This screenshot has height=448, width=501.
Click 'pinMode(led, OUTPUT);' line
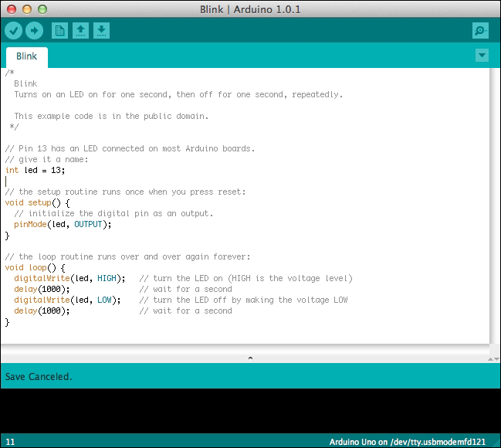(63, 225)
